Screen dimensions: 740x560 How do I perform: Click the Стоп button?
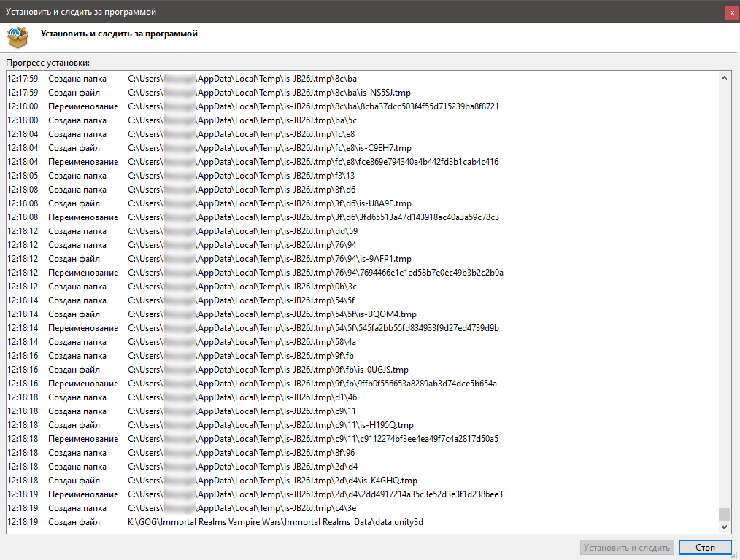click(704, 547)
